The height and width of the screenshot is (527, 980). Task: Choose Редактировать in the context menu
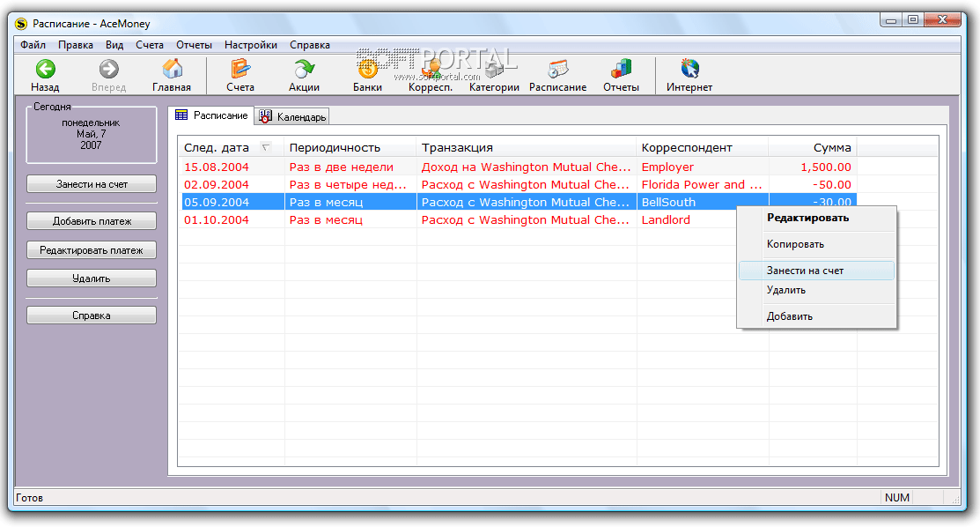coord(817,218)
